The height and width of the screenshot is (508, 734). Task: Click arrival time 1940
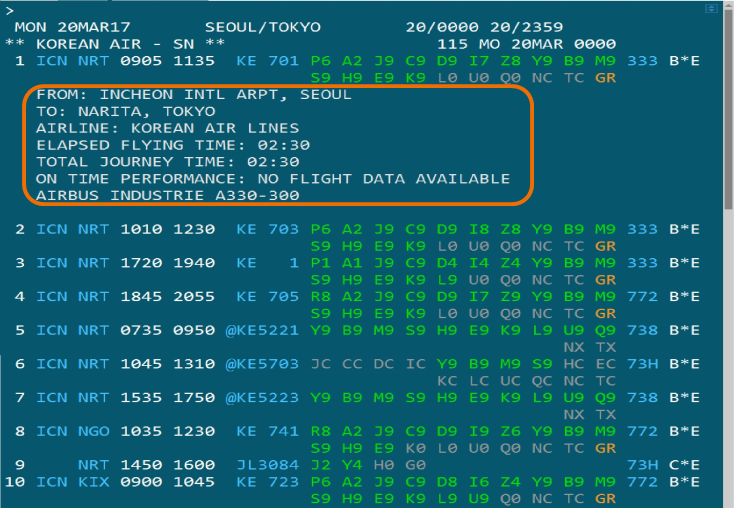point(194,263)
